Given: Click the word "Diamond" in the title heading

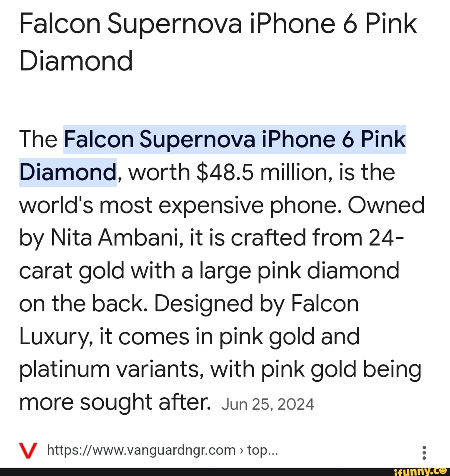Looking at the screenshot, I should point(76,61).
